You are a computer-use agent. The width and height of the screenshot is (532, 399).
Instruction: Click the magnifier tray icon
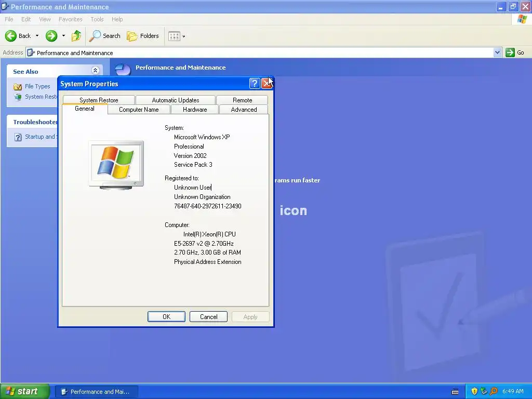click(x=494, y=391)
